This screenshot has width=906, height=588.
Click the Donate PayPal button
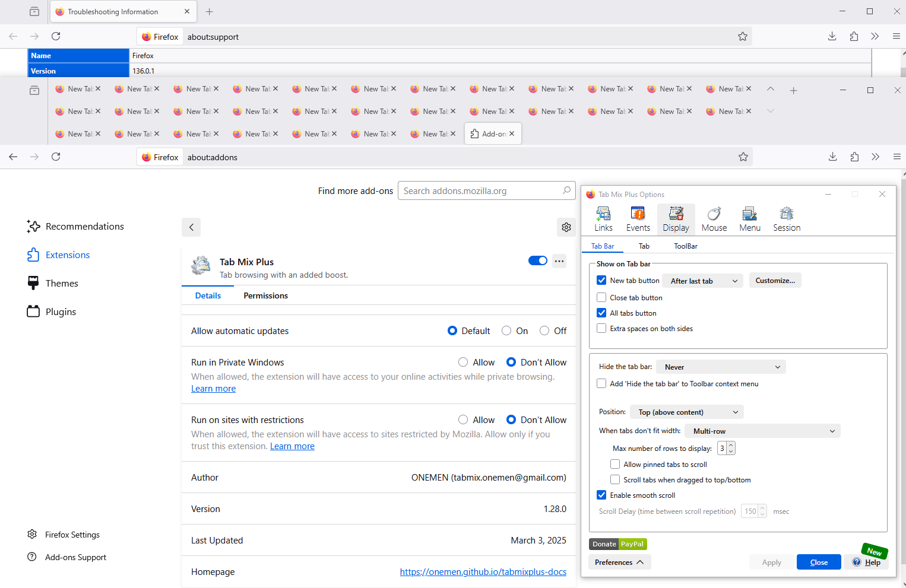618,544
